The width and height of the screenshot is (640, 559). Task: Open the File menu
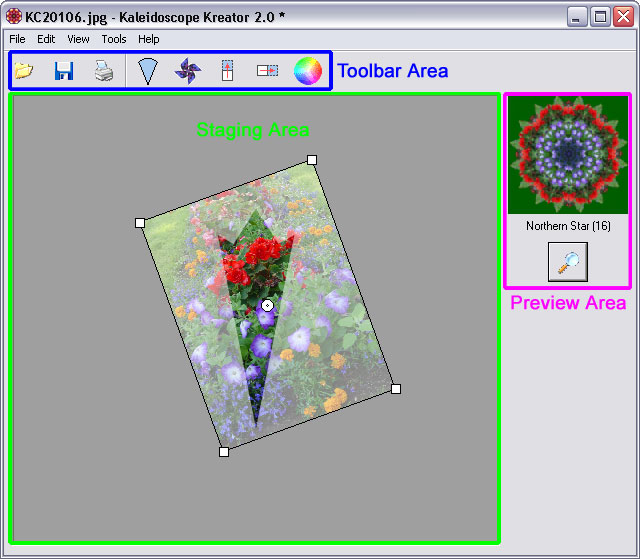pyautogui.click(x=17, y=39)
